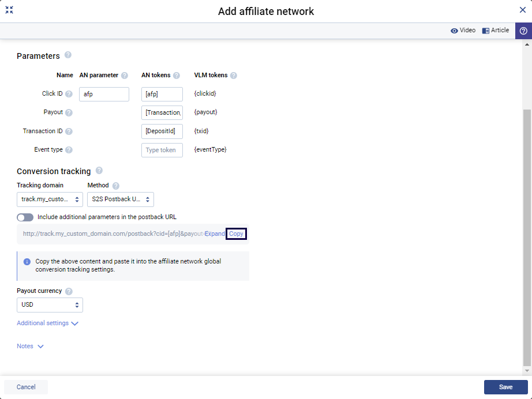Click the help icon beside Payout label
Screen dimensions: 532x399
69,112
